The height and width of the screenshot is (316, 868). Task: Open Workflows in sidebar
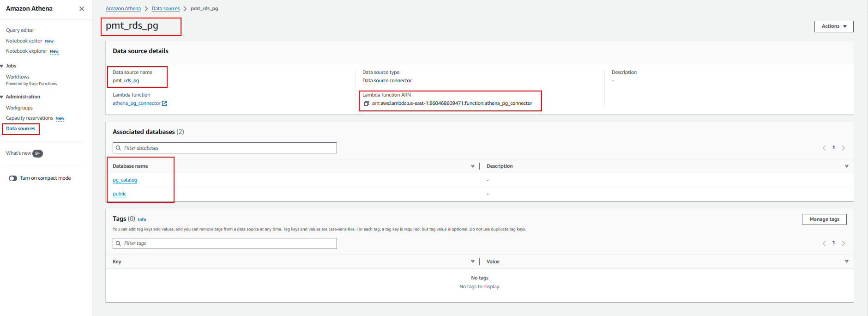(18, 77)
